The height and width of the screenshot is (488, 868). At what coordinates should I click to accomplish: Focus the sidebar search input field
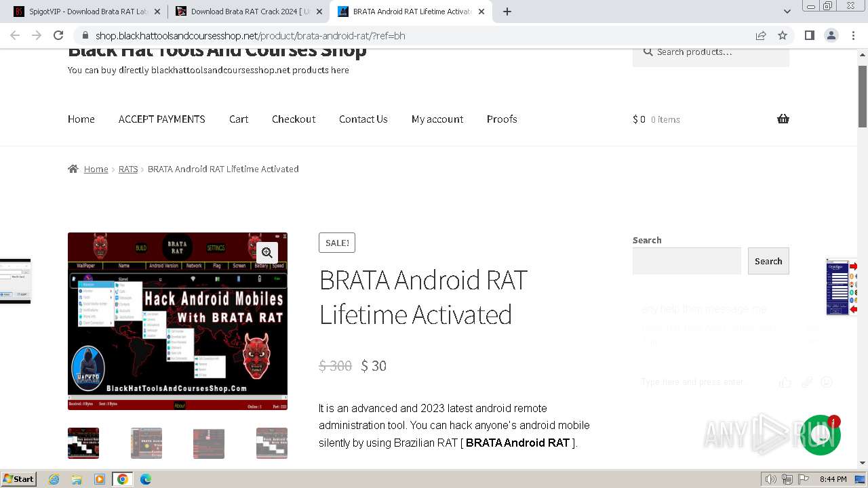tap(687, 261)
